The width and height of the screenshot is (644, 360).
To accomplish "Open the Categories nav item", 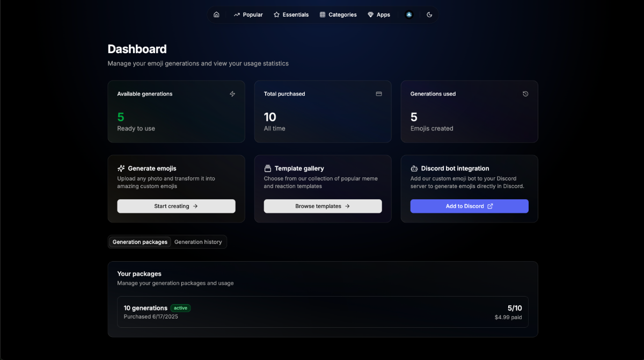I will (338, 15).
